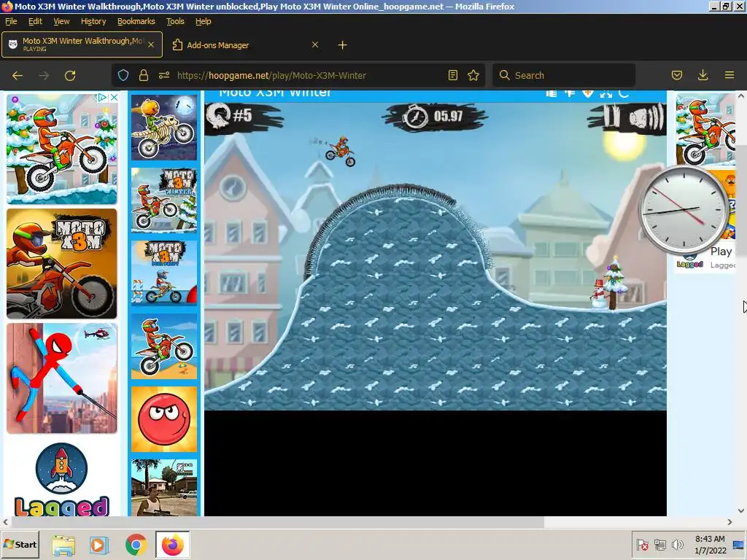Open the orange Moto X3M game card
The width and height of the screenshot is (747, 560).
pos(61,263)
